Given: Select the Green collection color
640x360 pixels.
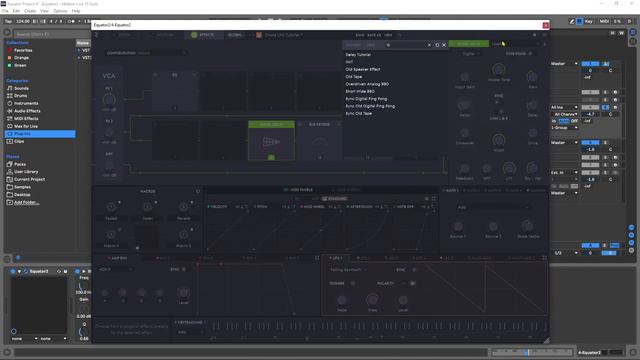Looking at the screenshot, I should coord(20,65).
